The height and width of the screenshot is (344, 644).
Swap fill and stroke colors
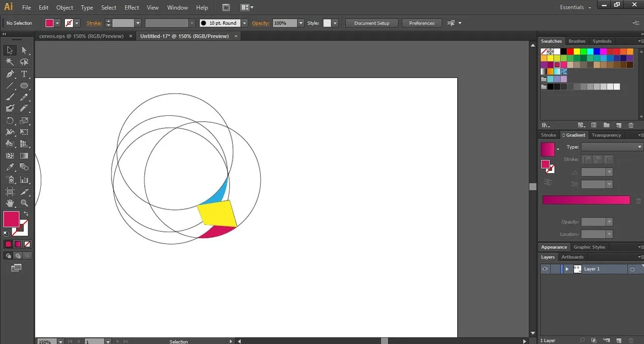click(26, 214)
